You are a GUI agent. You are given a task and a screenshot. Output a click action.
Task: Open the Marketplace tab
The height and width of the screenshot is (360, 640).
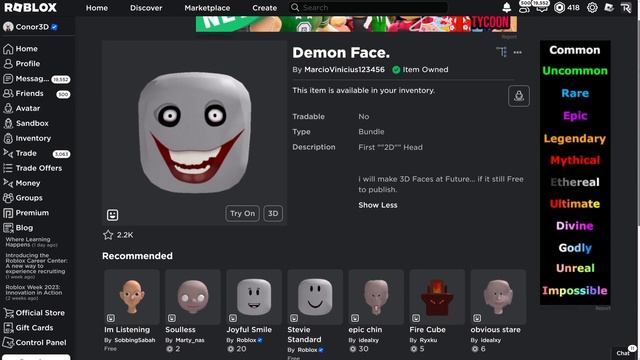[207, 8]
